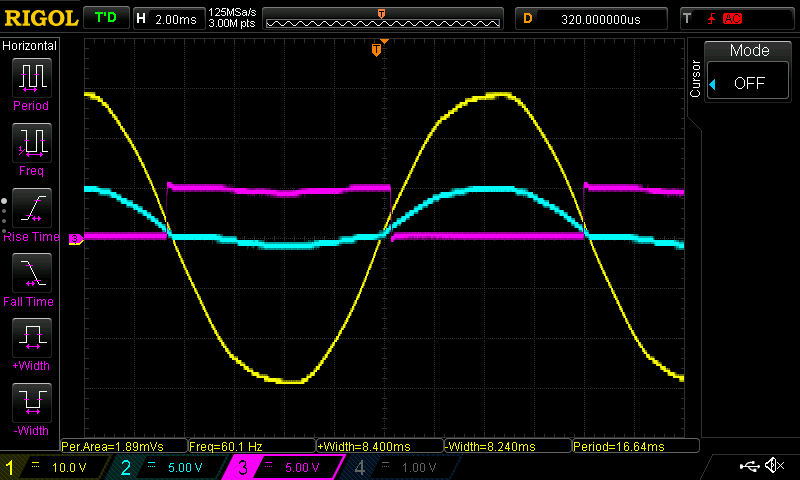Click the speaker mute icon
Screen dimensions: 800x480
pyautogui.click(x=773, y=466)
